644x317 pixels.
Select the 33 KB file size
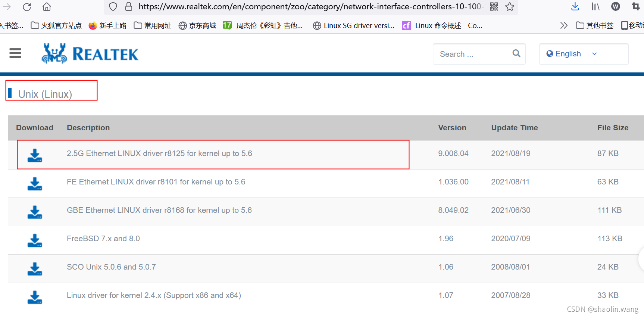point(608,295)
